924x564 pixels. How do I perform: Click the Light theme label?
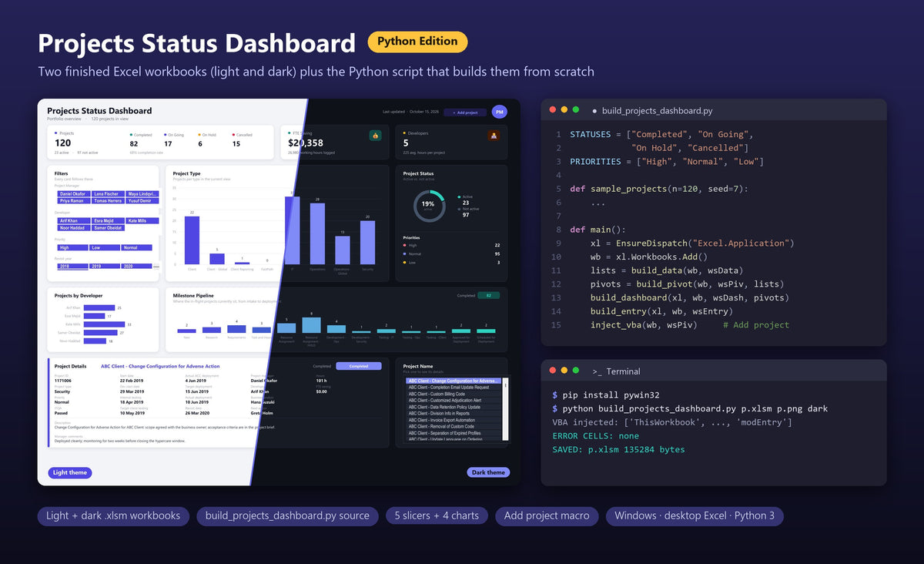(x=69, y=472)
